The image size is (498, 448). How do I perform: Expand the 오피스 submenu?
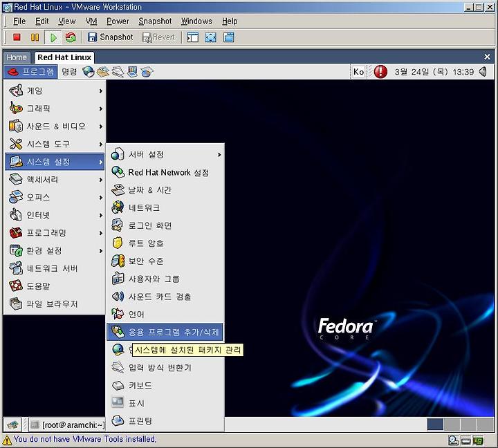55,198
